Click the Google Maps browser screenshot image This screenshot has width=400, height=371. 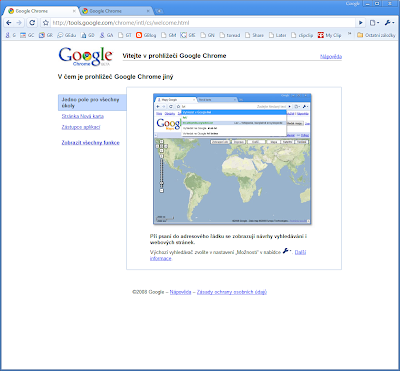pos(232,159)
